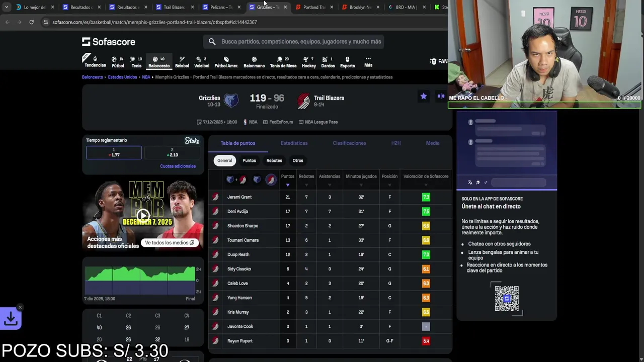Click NBA League Pass link
The height and width of the screenshot is (362, 644).
click(x=318, y=122)
